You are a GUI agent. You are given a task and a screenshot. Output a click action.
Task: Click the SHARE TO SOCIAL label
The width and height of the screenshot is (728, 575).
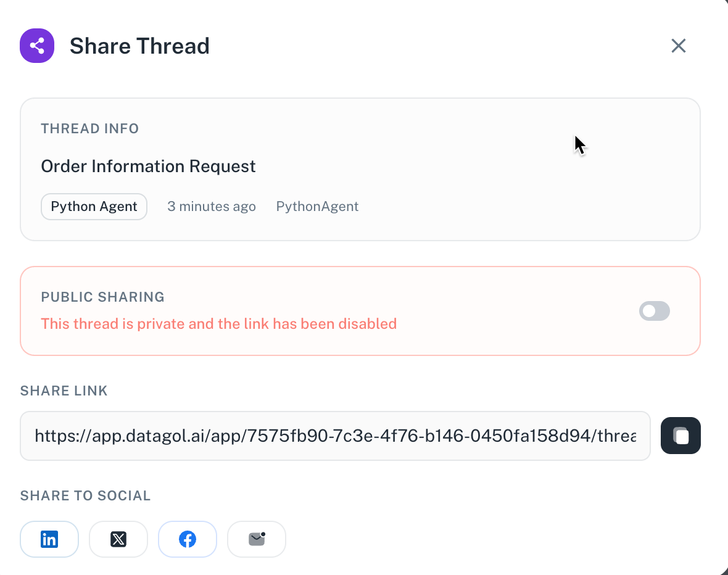click(x=85, y=496)
